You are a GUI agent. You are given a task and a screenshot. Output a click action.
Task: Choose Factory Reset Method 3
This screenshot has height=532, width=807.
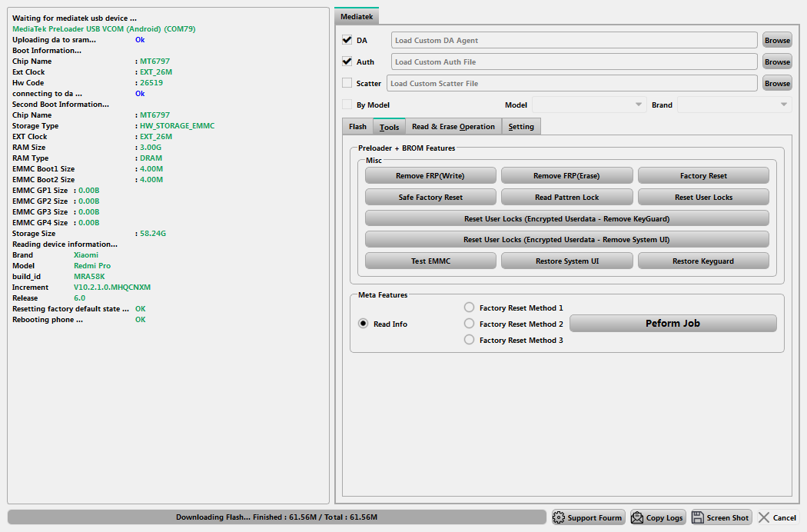[x=469, y=340]
